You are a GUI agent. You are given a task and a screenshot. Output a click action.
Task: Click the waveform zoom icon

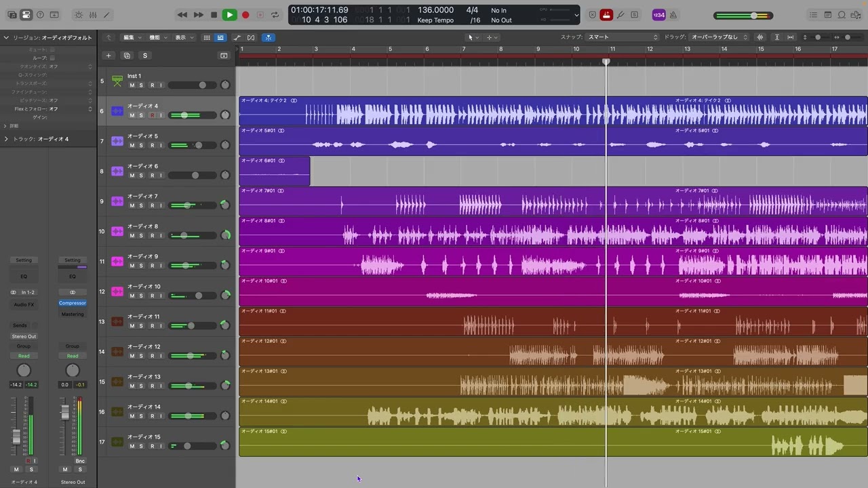click(760, 37)
